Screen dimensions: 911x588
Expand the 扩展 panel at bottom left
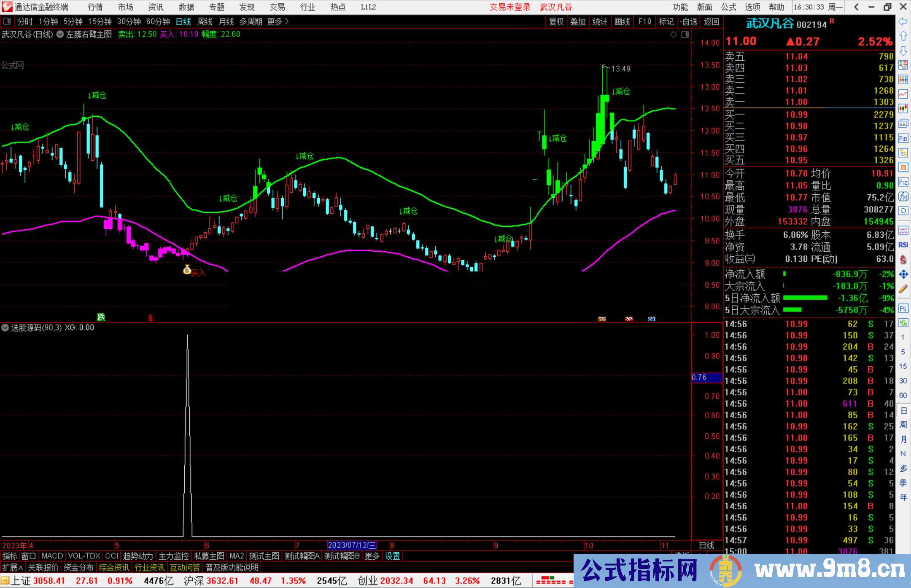[x=13, y=568]
